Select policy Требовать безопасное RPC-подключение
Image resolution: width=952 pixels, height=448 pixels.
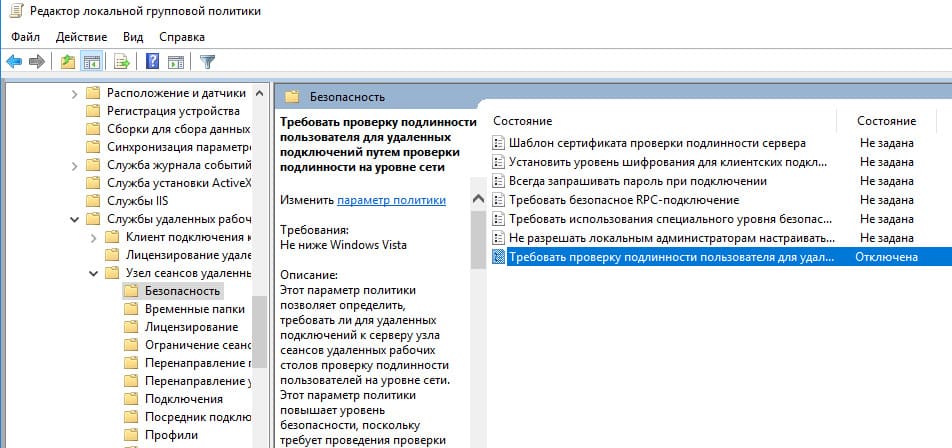click(624, 200)
